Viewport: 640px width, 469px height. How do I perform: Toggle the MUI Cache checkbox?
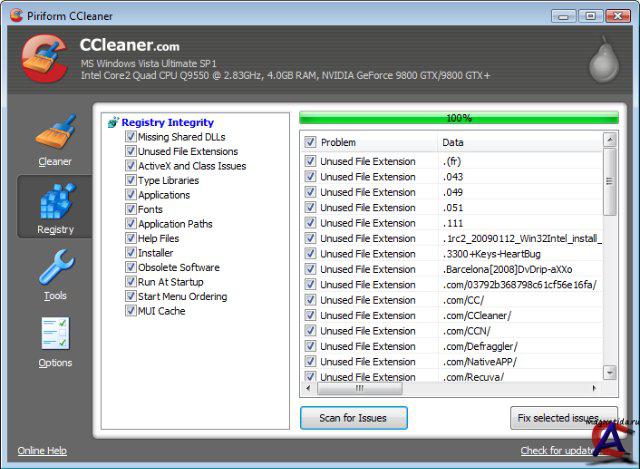pyautogui.click(x=130, y=311)
